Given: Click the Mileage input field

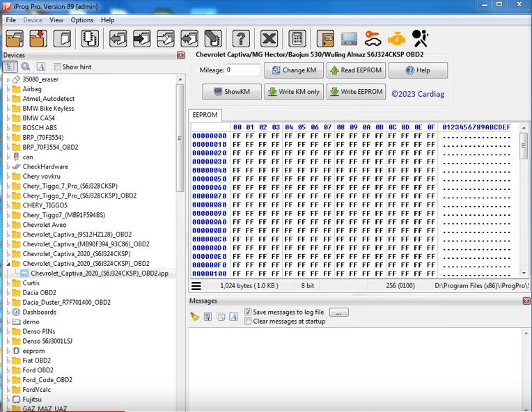Looking at the screenshot, I should coord(242,70).
